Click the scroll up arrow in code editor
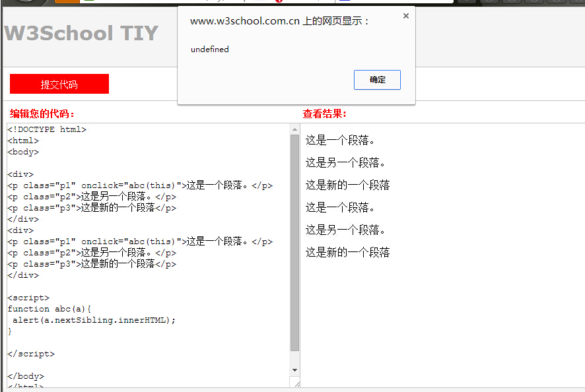 294,129
